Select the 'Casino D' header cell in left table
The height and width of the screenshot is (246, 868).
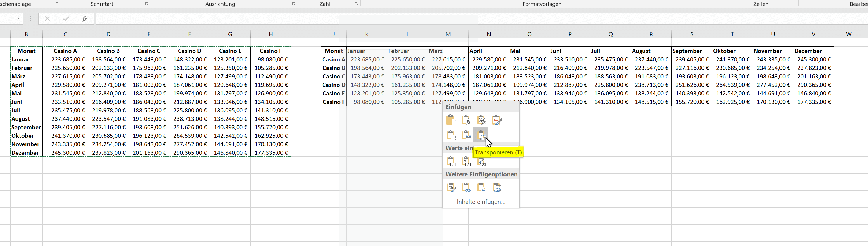[x=190, y=51]
